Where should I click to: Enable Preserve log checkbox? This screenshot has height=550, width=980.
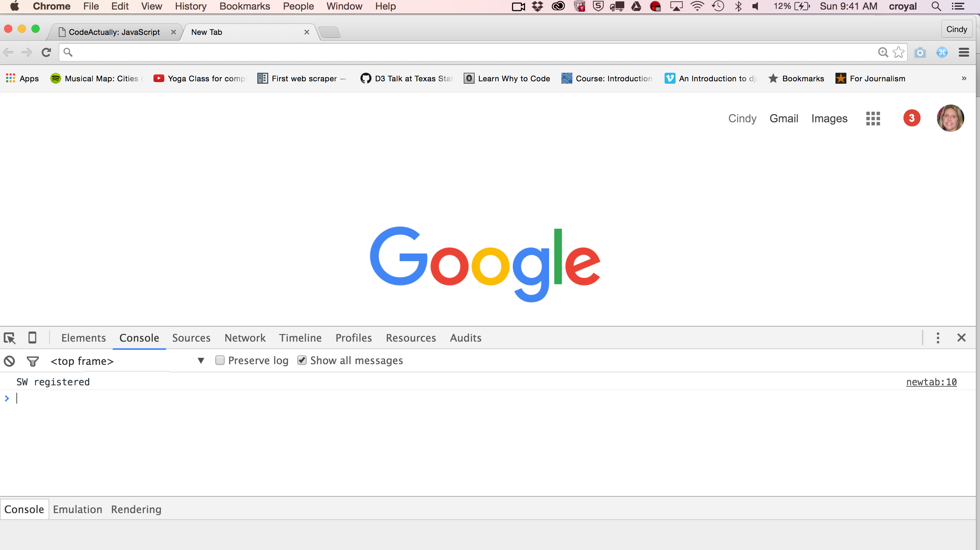click(220, 360)
